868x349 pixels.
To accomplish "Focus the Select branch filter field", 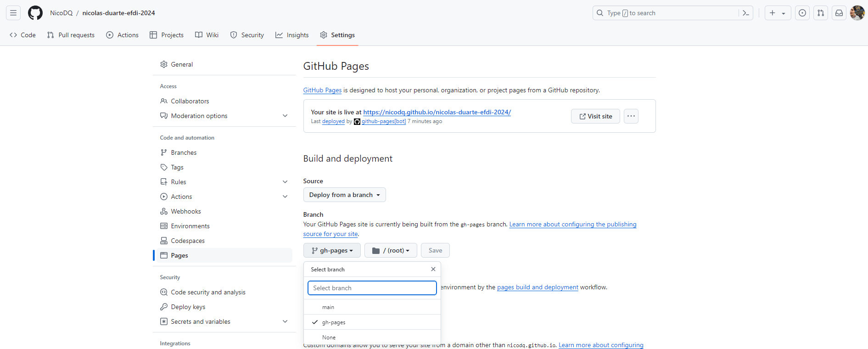I will (372, 288).
